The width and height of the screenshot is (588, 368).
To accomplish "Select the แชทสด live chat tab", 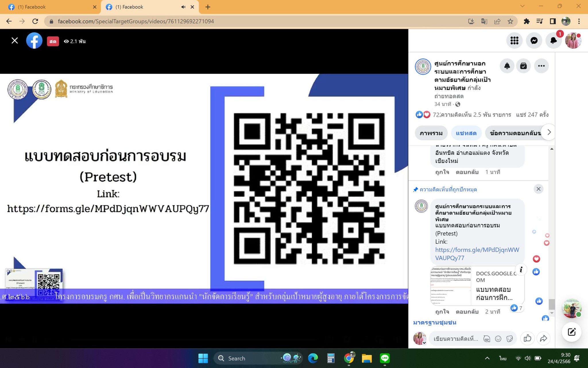I will pos(466,133).
